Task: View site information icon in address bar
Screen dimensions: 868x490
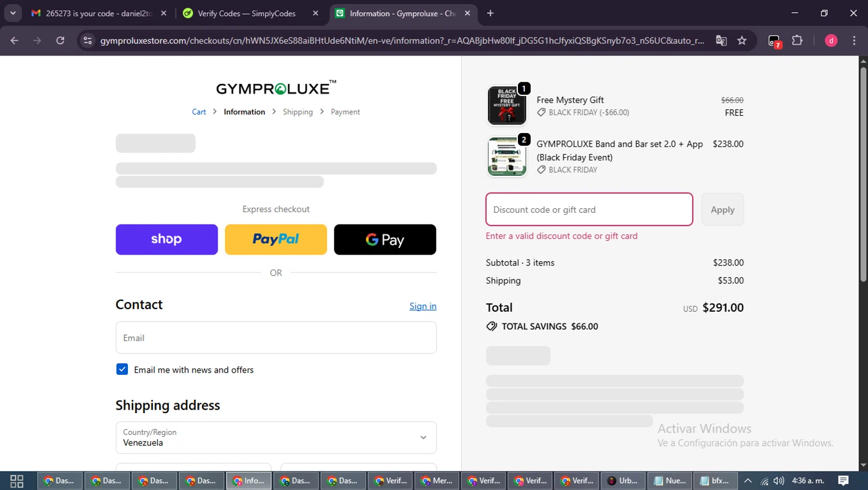Action: pyautogui.click(x=87, y=40)
